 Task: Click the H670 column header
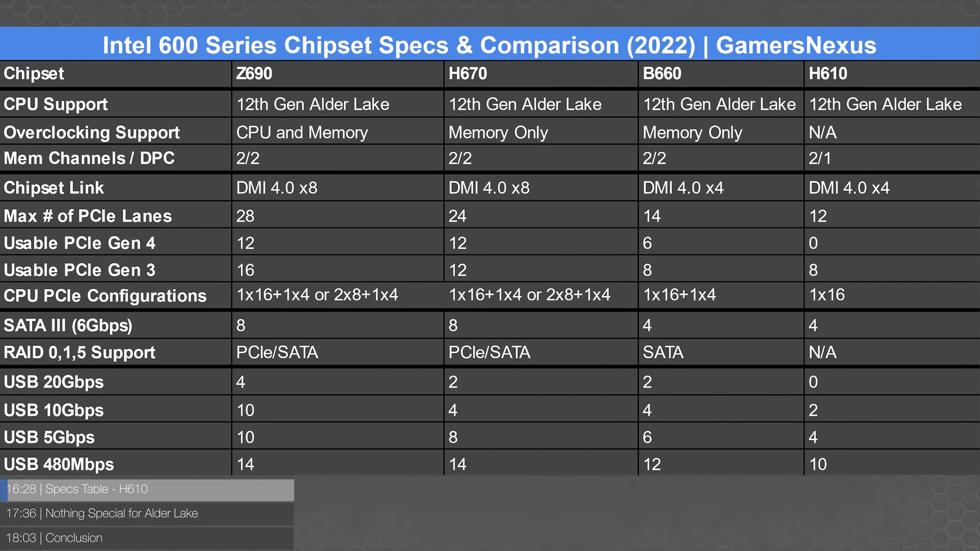pyautogui.click(x=468, y=73)
